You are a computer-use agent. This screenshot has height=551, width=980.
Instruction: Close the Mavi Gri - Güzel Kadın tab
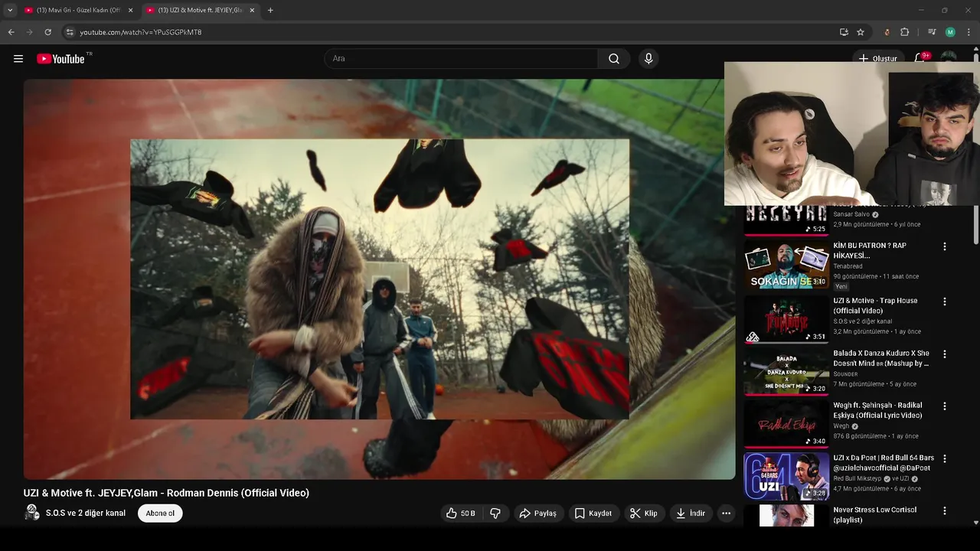point(130,10)
